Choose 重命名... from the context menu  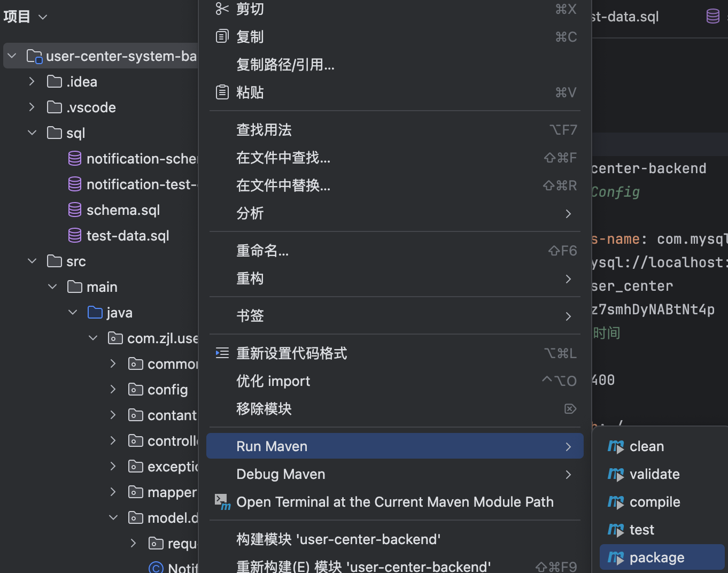pos(394,251)
